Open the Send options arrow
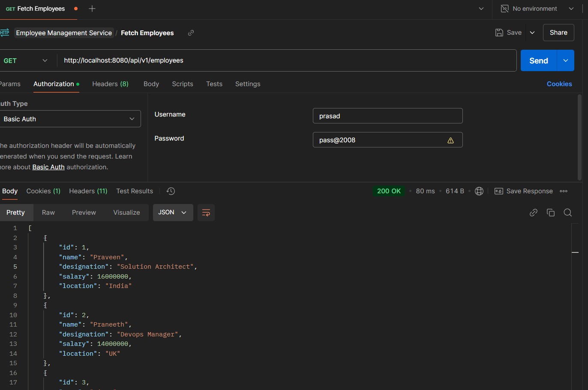 pos(566,60)
